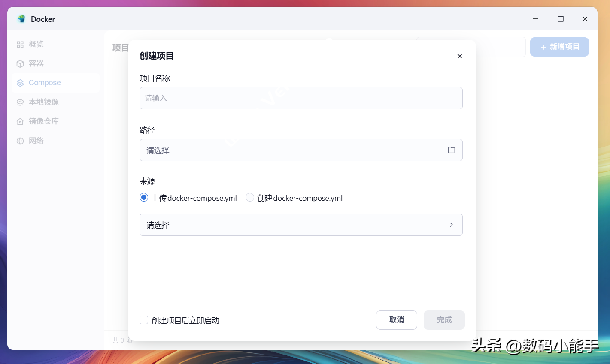Click the 创建项目 dialog title
Image resolution: width=610 pixels, height=364 pixels.
[x=157, y=56]
